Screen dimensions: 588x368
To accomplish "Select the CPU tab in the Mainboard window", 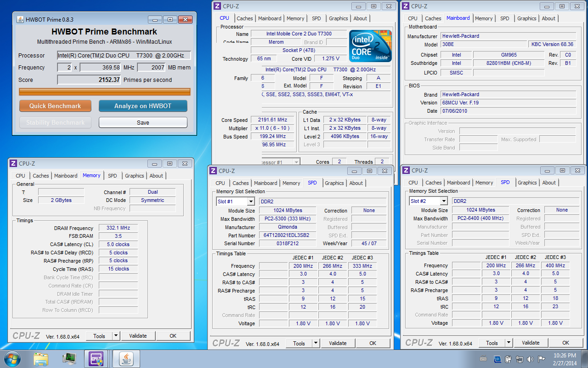I will (x=413, y=18).
